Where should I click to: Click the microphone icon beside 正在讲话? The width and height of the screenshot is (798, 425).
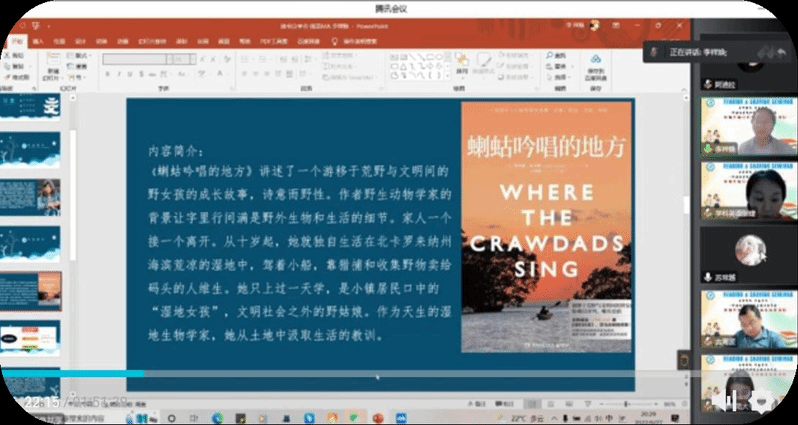tap(654, 50)
